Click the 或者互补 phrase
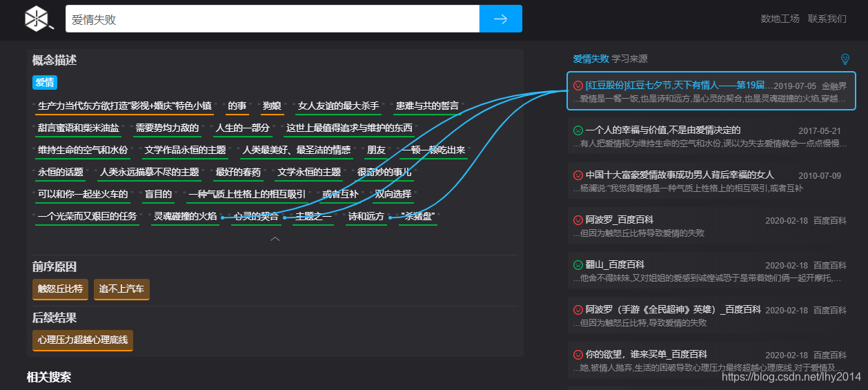The height and width of the screenshot is (390, 868). coord(339,195)
